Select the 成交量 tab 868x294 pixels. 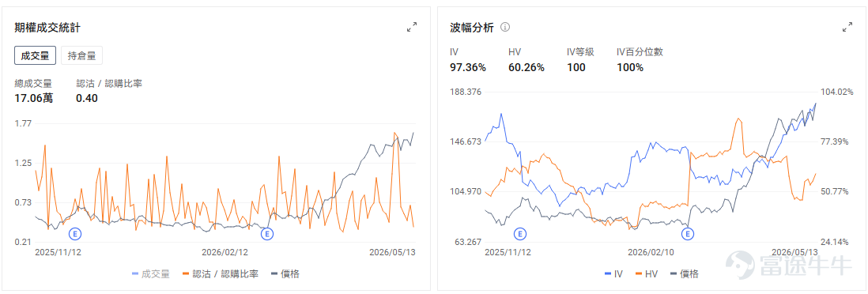point(35,55)
